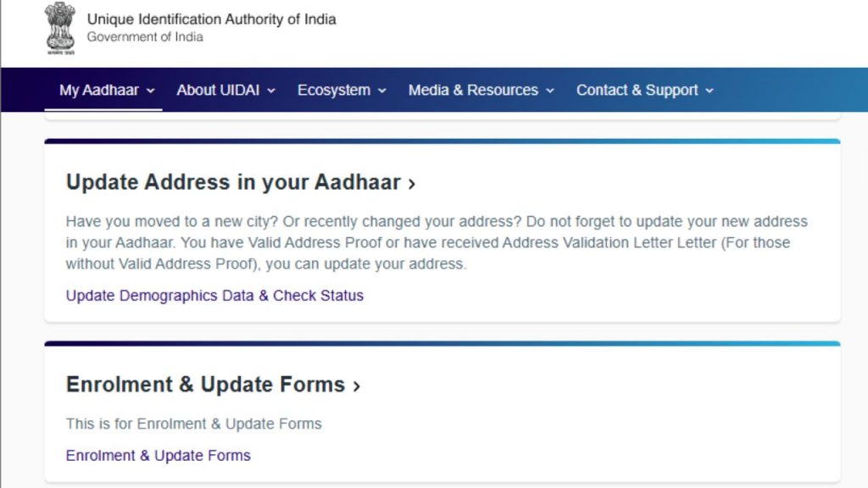Open the purple Enrolment & Update Forms link
Viewport: 868px width, 488px height.
coord(159,456)
